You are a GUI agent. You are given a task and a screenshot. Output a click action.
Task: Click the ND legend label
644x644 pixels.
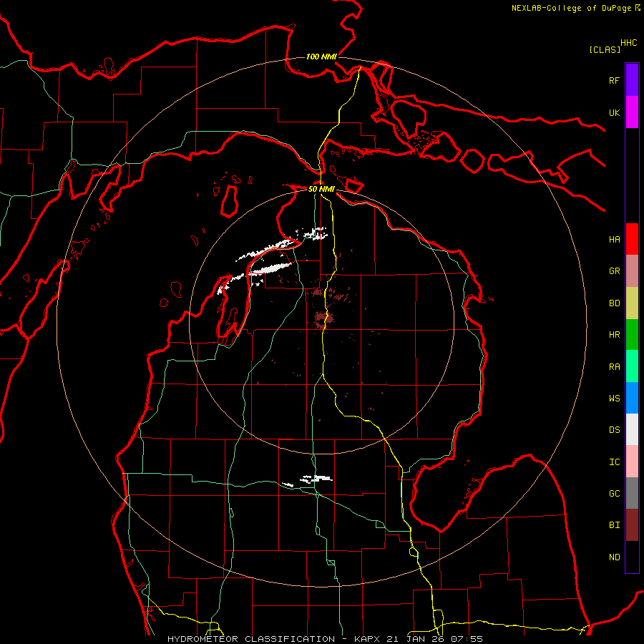(614, 557)
